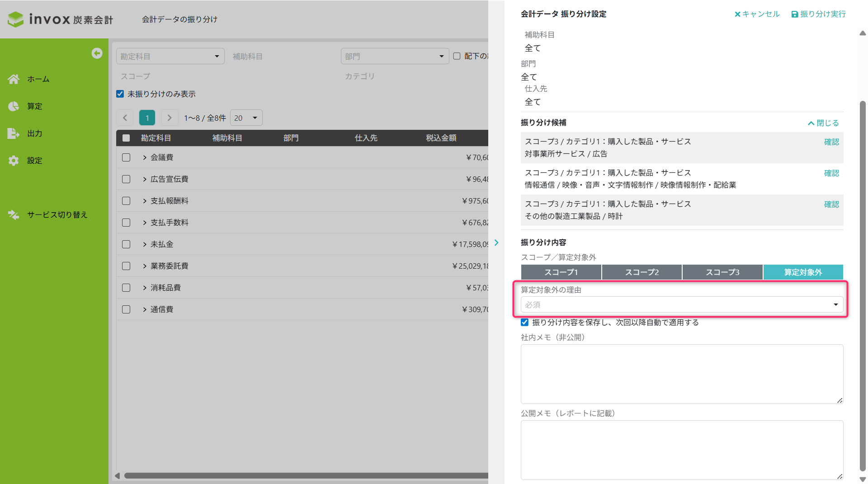Check the 会議費 row checkbox
Viewport: 868px width, 484px height.
(126, 157)
